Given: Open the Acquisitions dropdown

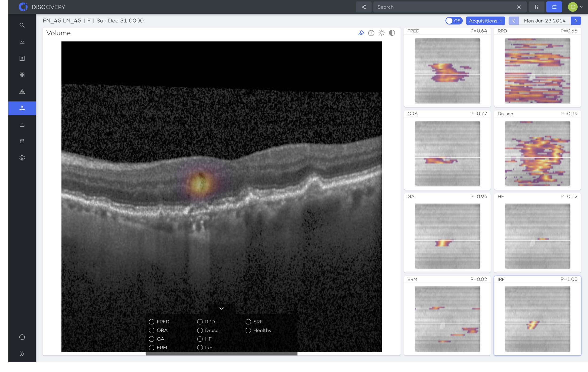Looking at the screenshot, I should [485, 21].
